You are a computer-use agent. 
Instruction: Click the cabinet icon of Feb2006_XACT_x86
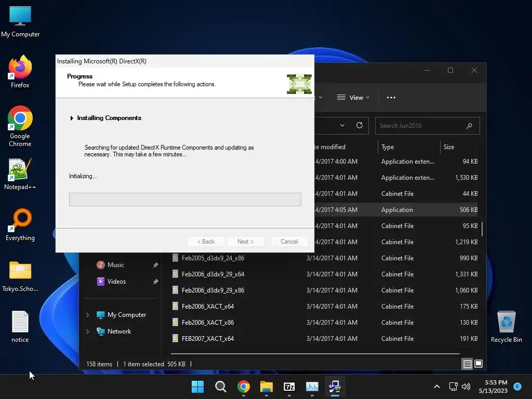pyautogui.click(x=175, y=322)
